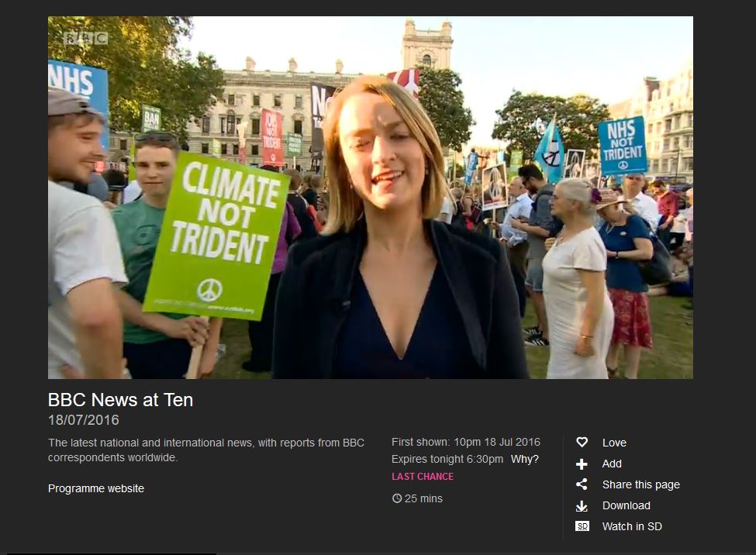Click the clock duration icon
This screenshot has height=555, width=756.
point(397,498)
